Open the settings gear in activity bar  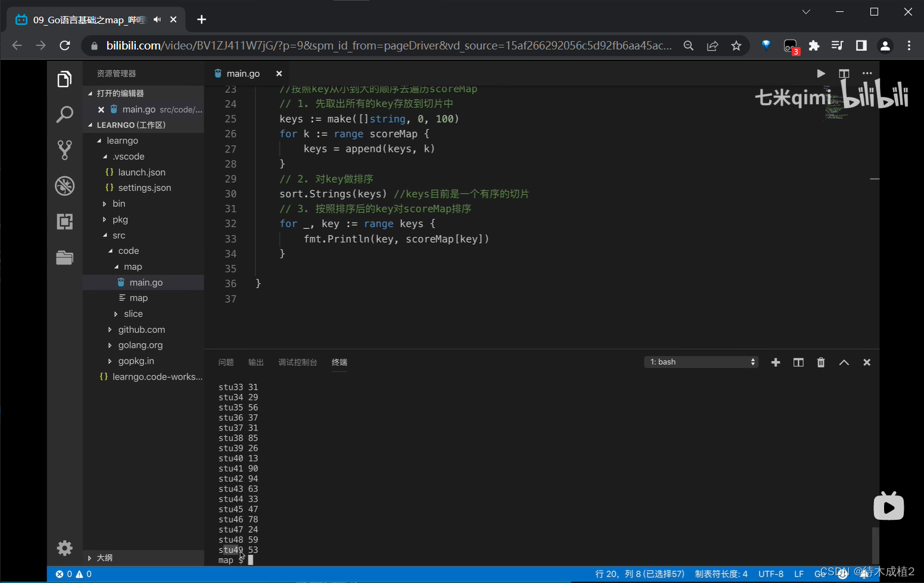pos(64,547)
